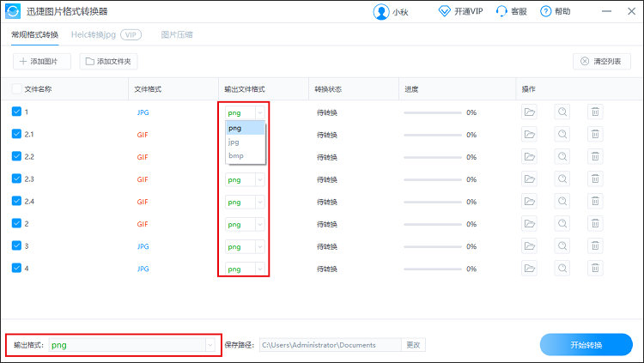Click 添加图片 button
644x363 pixels.
42,61
